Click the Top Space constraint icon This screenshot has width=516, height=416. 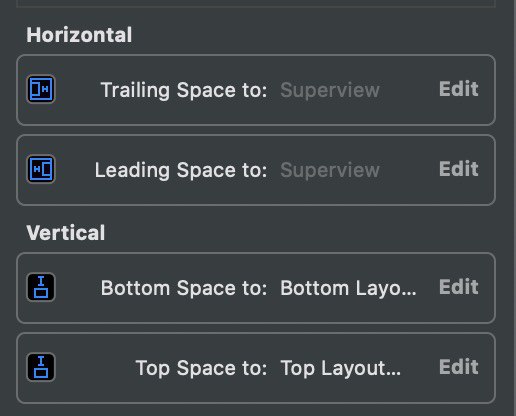pyautogui.click(x=41, y=367)
